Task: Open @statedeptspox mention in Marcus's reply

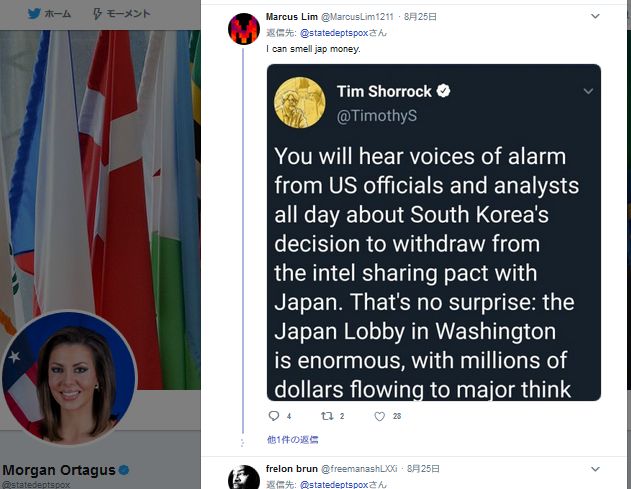Action: tap(334, 33)
